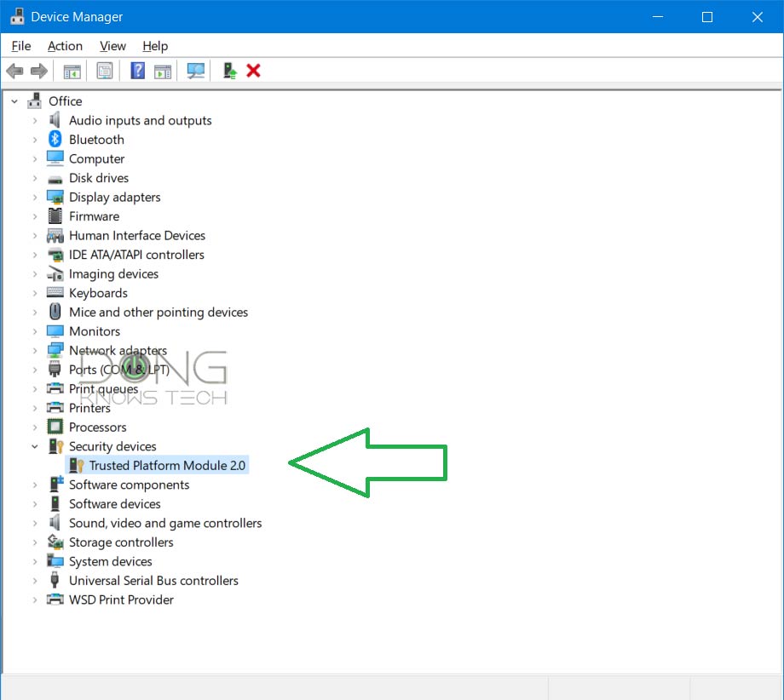
Task: Select the Storage controllers label
Action: point(121,542)
